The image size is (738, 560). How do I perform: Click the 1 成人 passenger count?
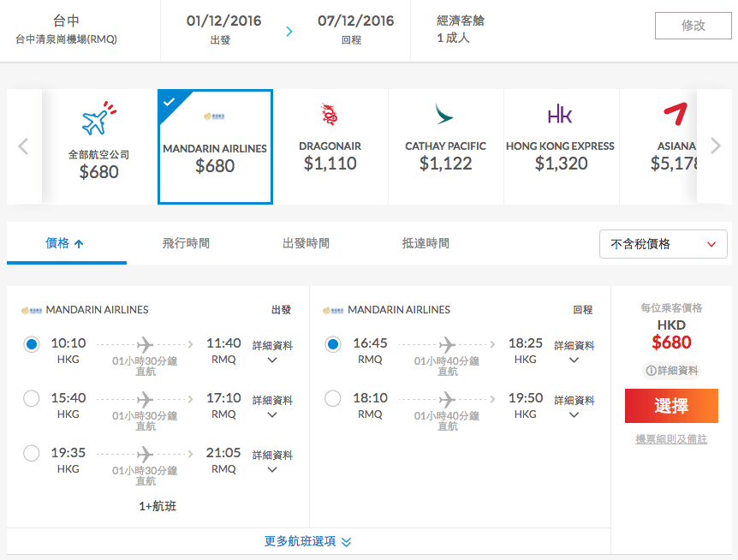tap(453, 38)
